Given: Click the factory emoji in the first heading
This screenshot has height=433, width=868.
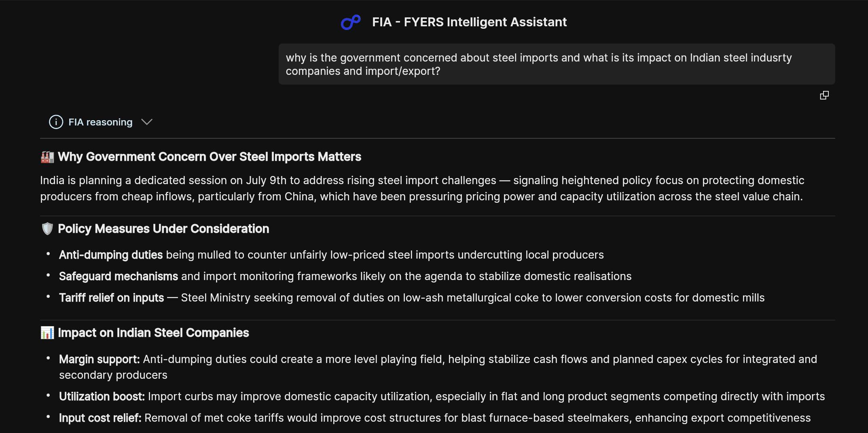Looking at the screenshot, I should point(47,157).
